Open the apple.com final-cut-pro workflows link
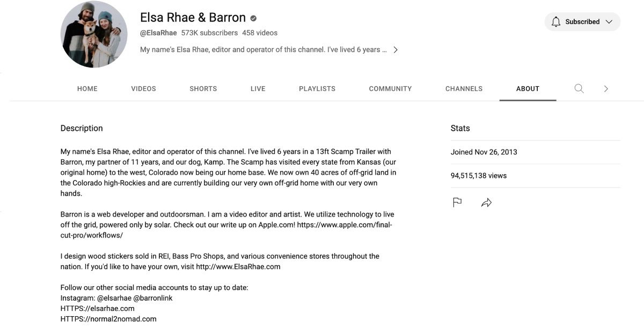 pos(226,230)
